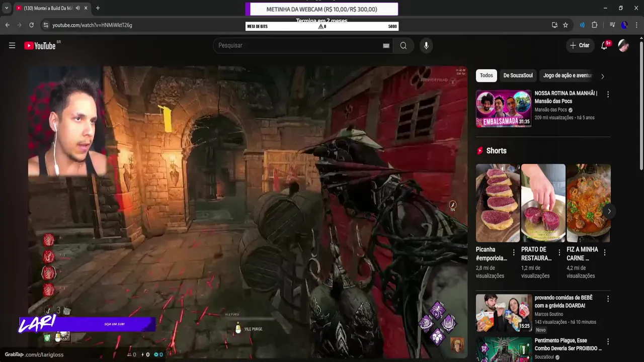Open YouTube notifications bell
The width and height of the screenshot is (644, 362).
[605, 45]
